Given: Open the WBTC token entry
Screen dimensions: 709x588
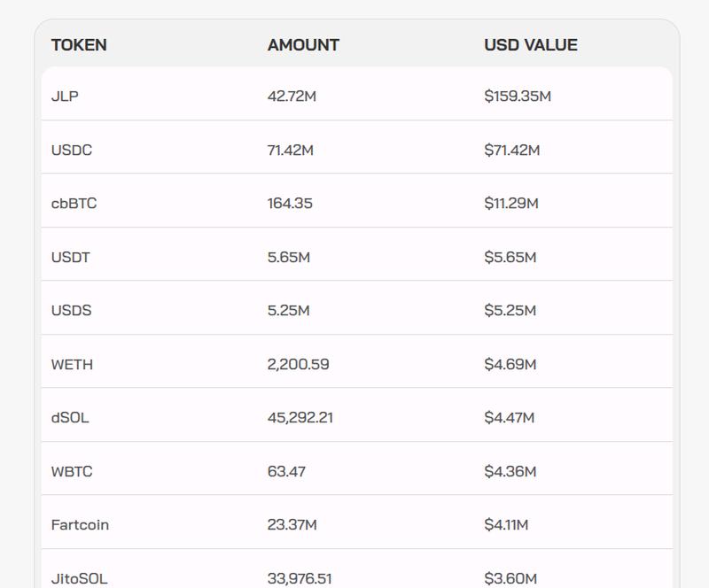Looking at the screenshot, I should tap(72, 470).
